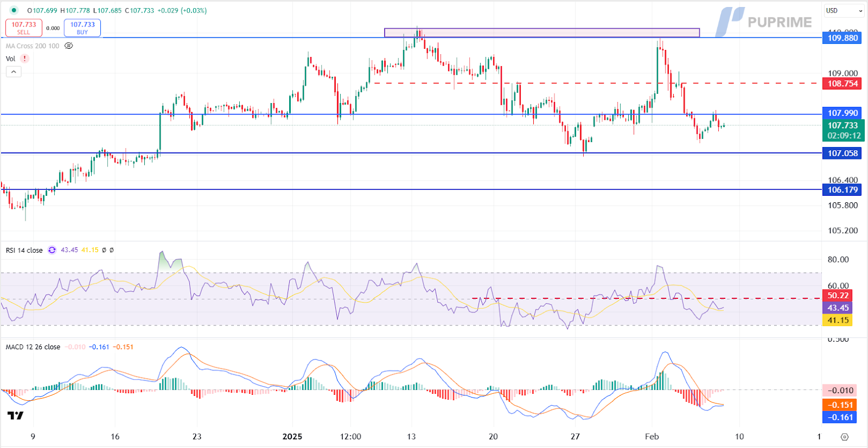Image resolution: width=868 pixels, height=448 pixels.
Task: Click the RSI value 43.45 label
Action: [x=838, y=308]
